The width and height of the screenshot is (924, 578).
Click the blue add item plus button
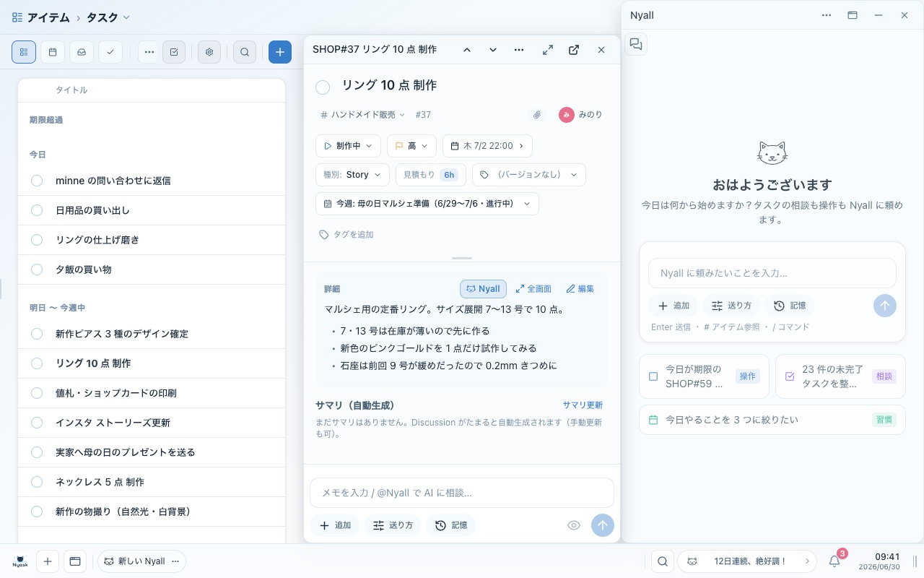coord(280,52)
